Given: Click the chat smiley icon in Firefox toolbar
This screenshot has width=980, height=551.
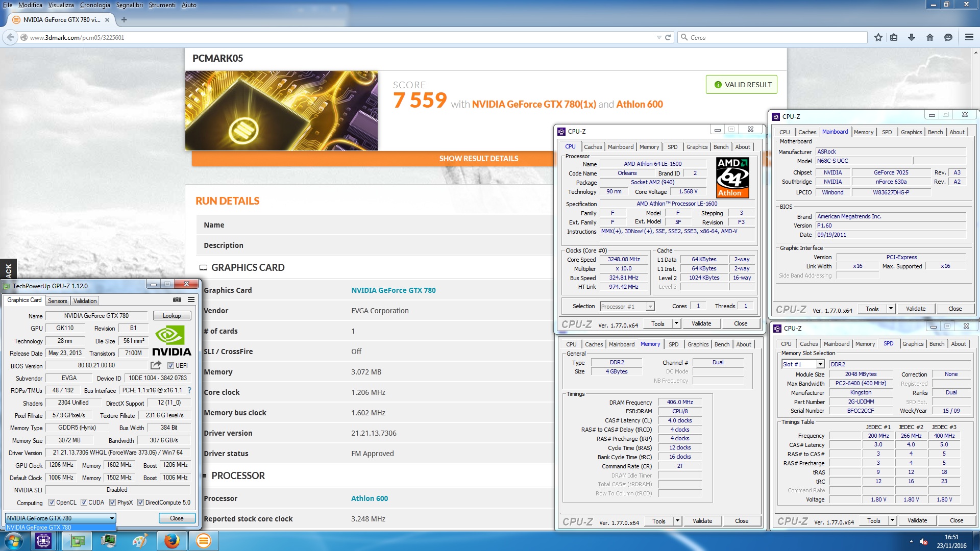Looking at the screenshot, I should pos(948,37).
